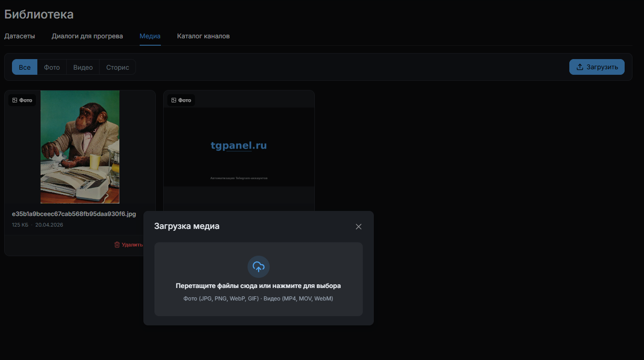Click the supported formats hint text

258,299
